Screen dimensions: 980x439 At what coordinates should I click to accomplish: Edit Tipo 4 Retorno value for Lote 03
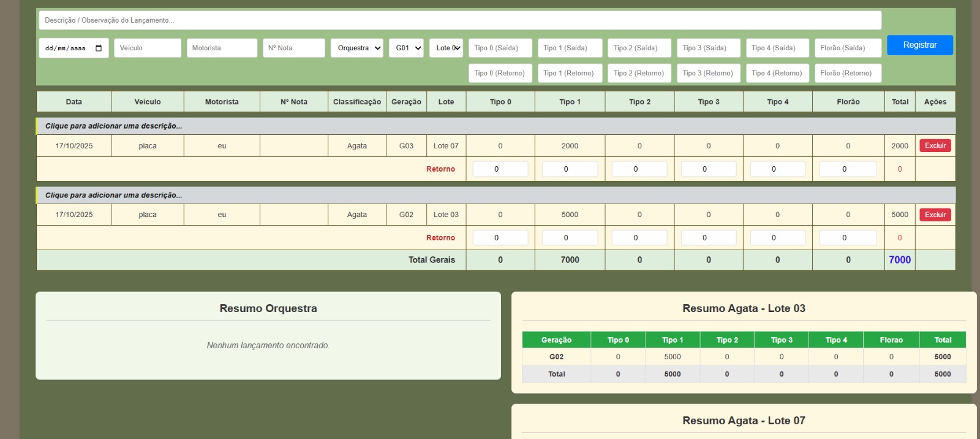[778, 237]
